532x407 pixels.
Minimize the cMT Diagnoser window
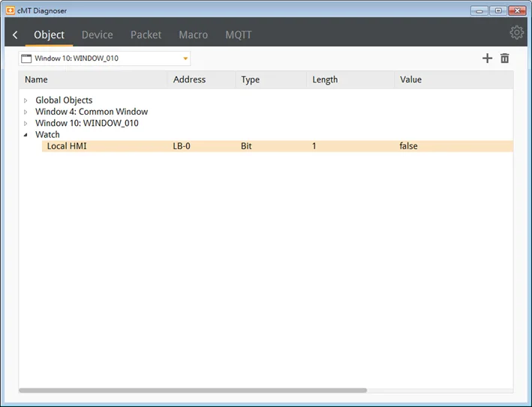[x=479, y=10]
